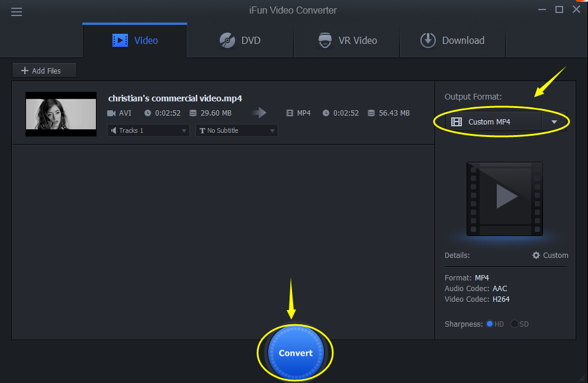Click the conversion arrow icon

[x=259, y=113]
